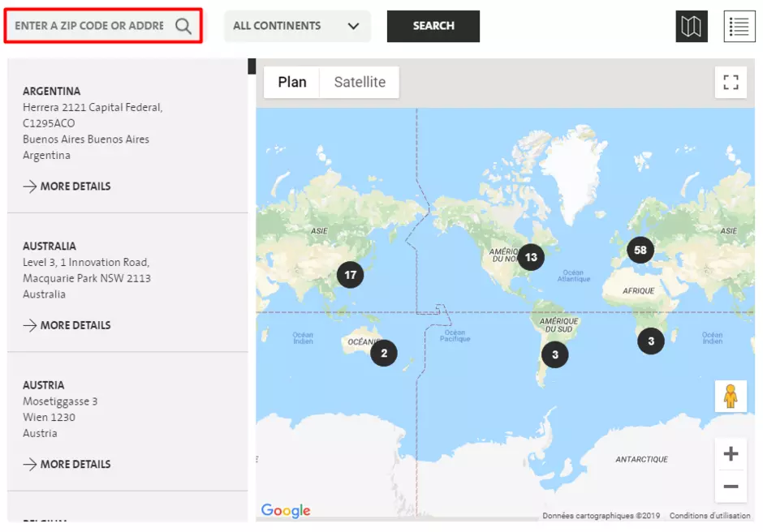Click the Oceania cluster marker 2
This screenshot has height=532, width=763.
(x=384, y=353)
